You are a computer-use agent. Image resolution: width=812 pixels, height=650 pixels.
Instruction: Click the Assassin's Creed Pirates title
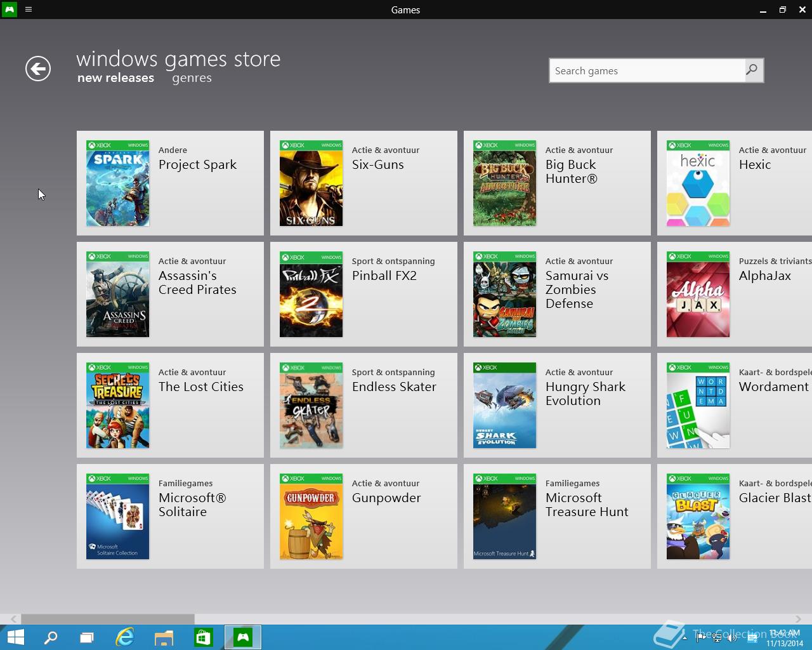[x=197, y=282]
